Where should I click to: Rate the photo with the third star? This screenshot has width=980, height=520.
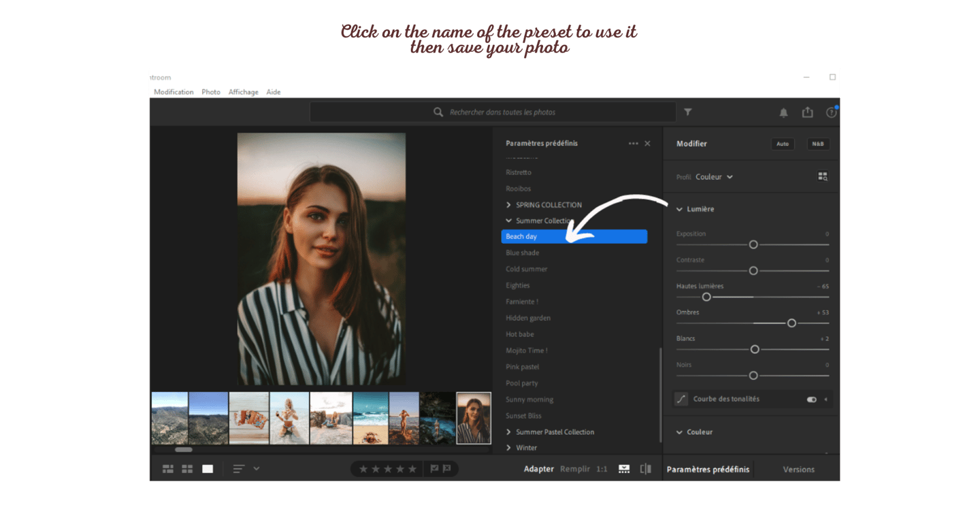(388, 469)
